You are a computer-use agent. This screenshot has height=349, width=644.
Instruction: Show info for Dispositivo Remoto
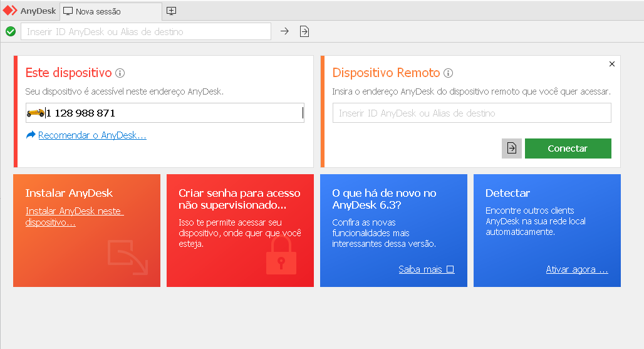point(449,73)
